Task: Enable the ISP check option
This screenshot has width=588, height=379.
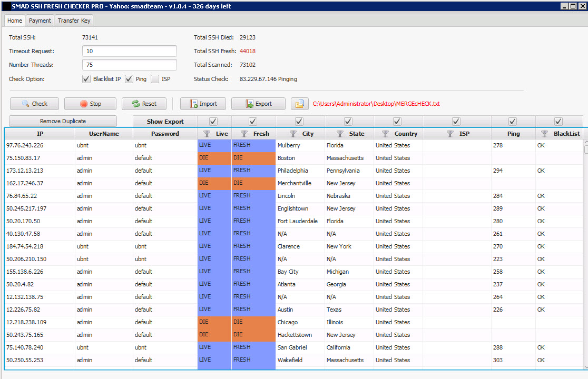Action: coord(155,79)
